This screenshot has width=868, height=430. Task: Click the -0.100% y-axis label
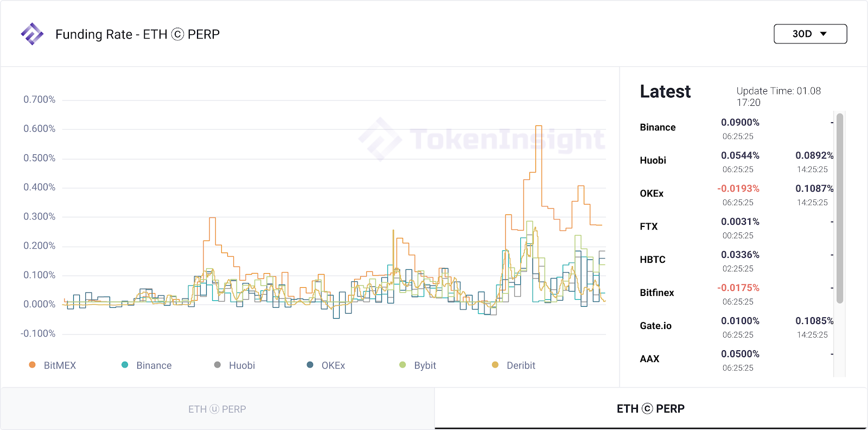pyautogui.click(x=38, y=333)
